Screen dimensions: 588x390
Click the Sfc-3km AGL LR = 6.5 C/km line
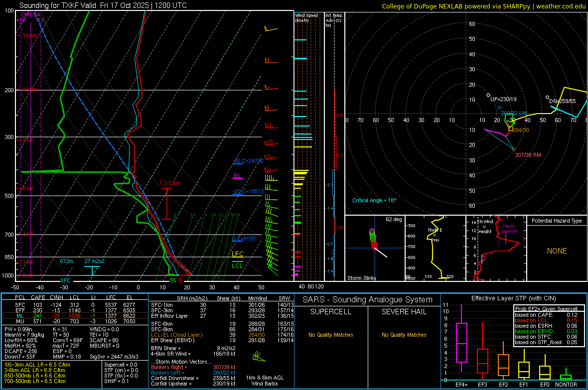click(37, 365)
